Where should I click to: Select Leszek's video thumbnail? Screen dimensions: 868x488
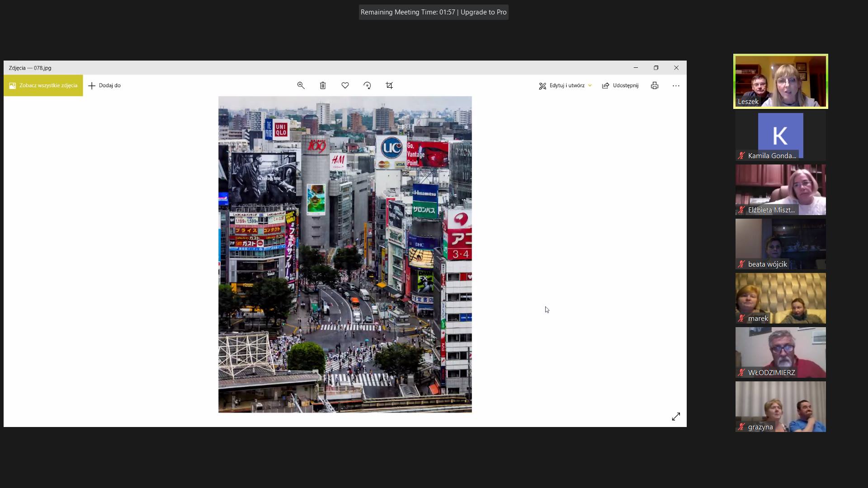point(781,81)
